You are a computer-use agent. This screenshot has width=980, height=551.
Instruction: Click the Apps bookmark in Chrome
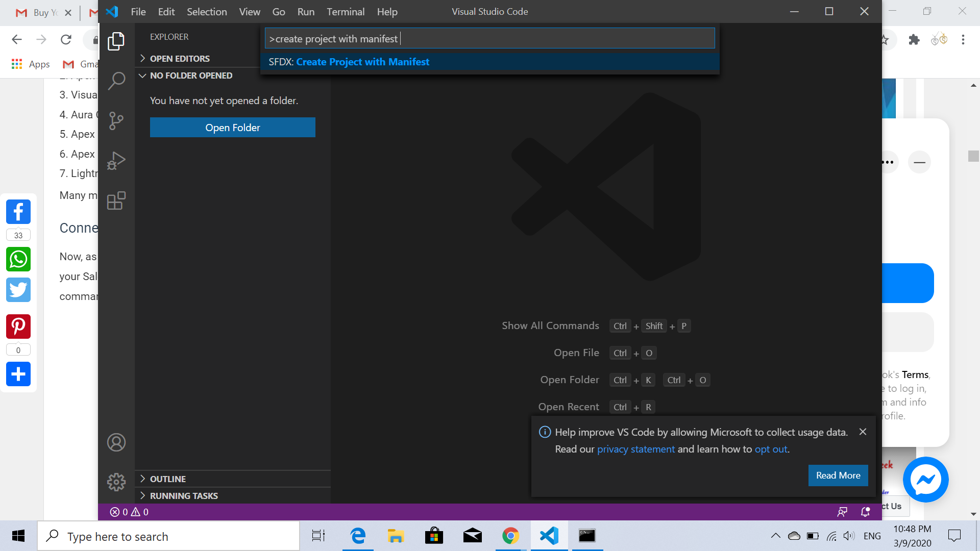31,64
